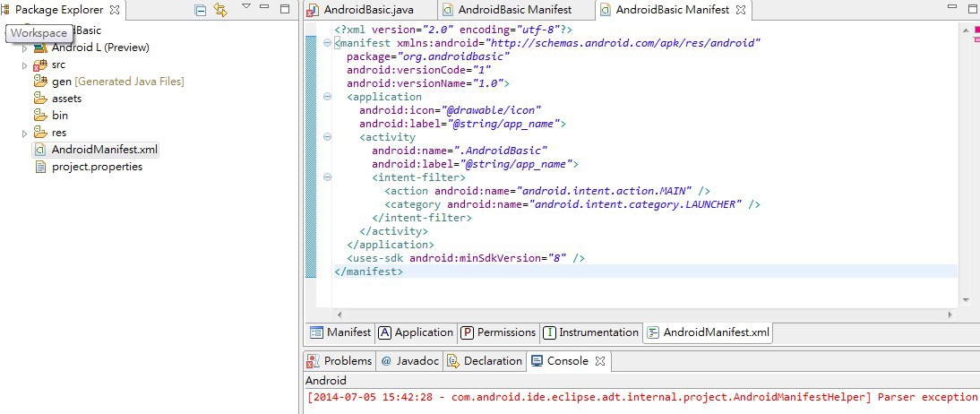This screenshot has height=414, width=980.
Task: Close the Package Explorer view tab
Action: tap(113, 11)
